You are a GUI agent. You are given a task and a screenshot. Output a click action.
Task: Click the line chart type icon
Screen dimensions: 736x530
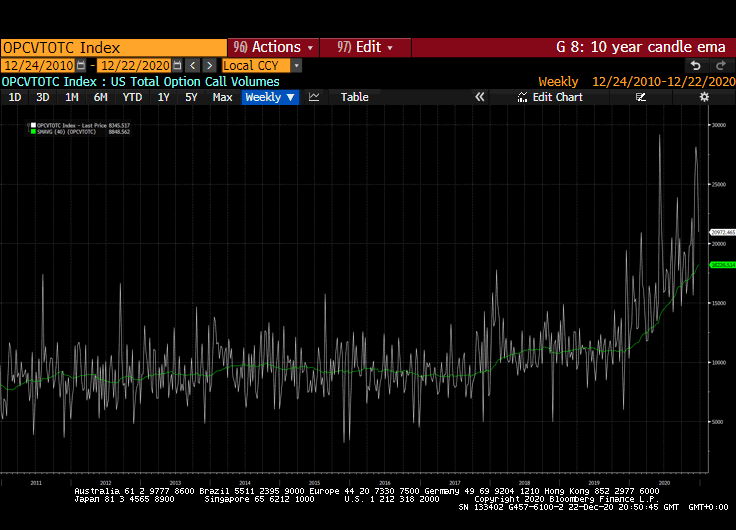(314, 97)
